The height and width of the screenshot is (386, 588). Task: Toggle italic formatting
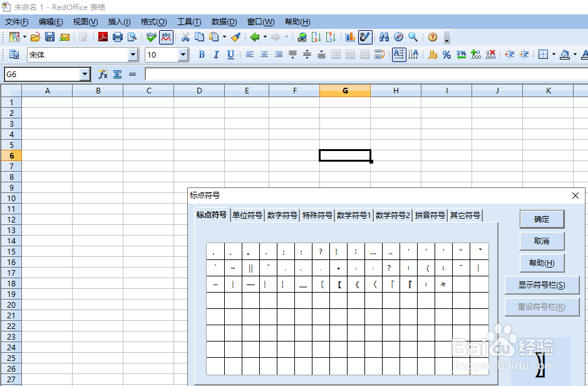(x=215, y=55)
